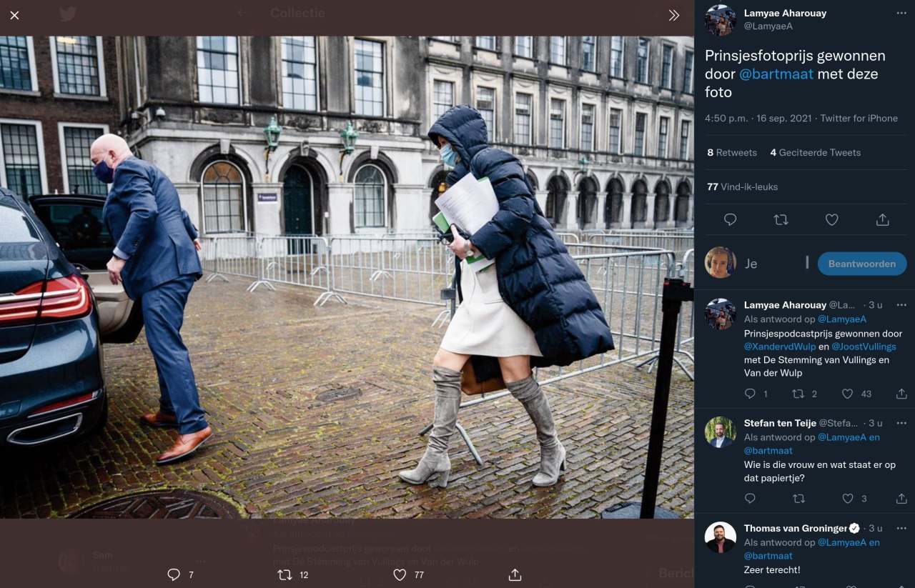This screenshot has width=915, height=588.
Task: Like the main tweet with heart icon
Action: tap(831, 220)
